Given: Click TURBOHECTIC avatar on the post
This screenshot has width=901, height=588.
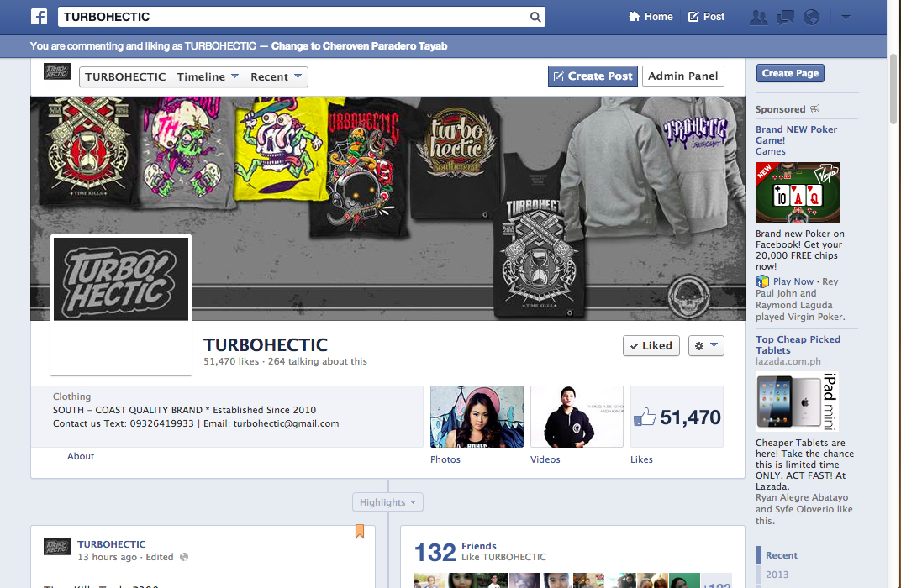Looking at the screenshot, I should [x=57, y=547].
